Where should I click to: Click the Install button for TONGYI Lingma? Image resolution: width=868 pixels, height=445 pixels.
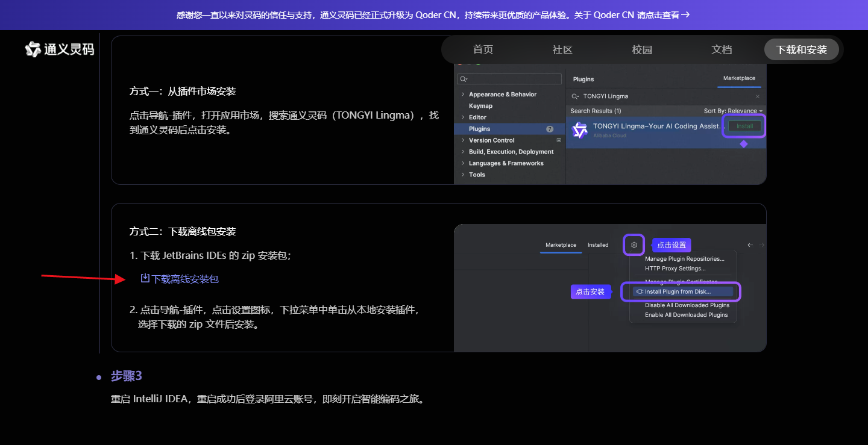coord(744,126)
